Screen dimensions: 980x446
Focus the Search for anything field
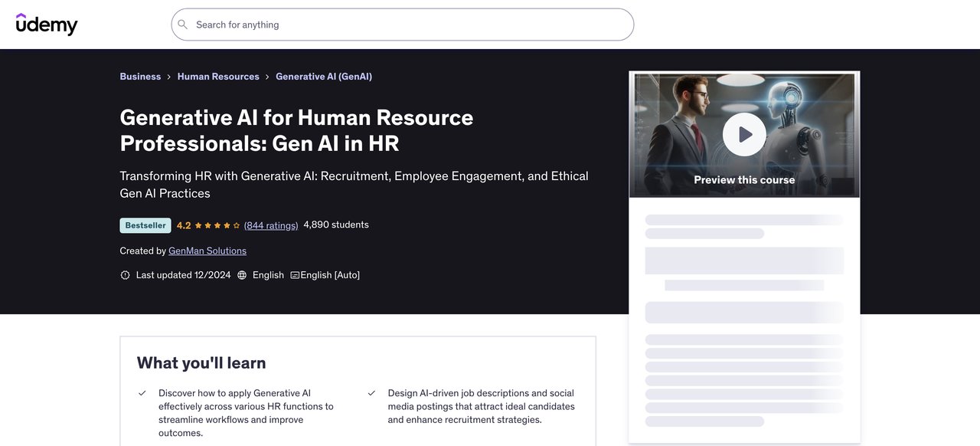403,25
